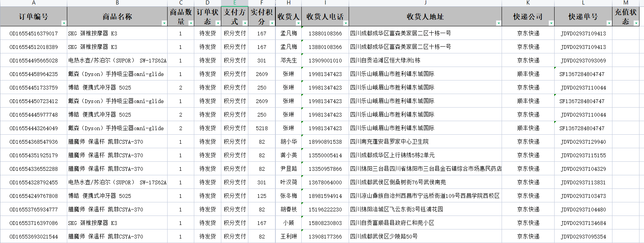Select tracking number JDVD02937093069
The image size is (644, 243).
(583, 61)
